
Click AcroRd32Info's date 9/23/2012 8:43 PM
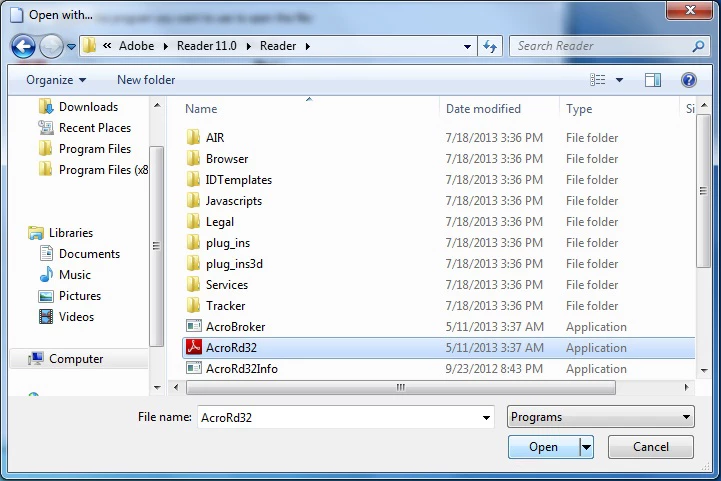click(x=494, y=369)
